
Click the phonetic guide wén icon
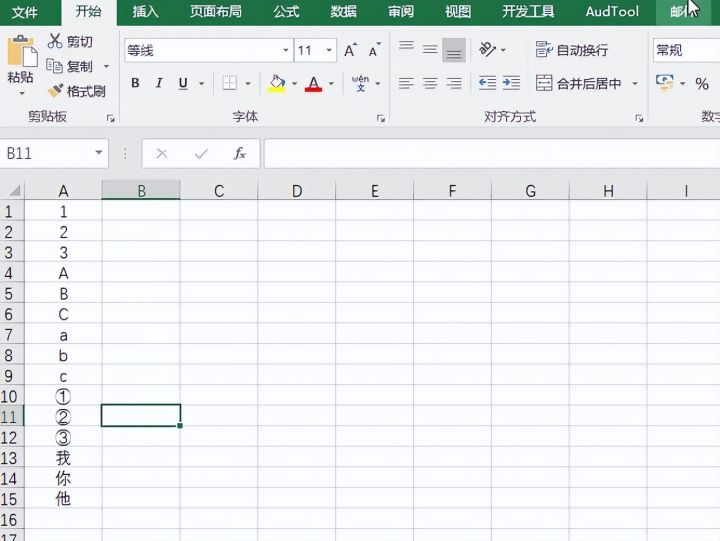point(360,83)
